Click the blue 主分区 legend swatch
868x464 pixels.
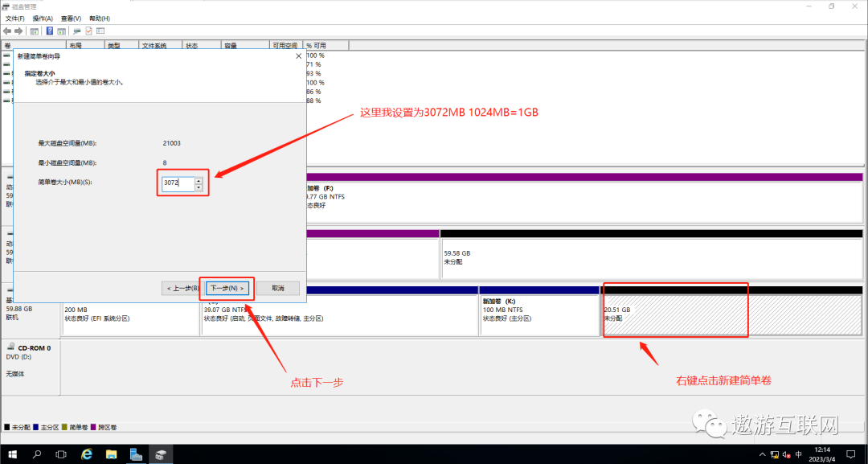pyautogui.click(x=36, y=428)
